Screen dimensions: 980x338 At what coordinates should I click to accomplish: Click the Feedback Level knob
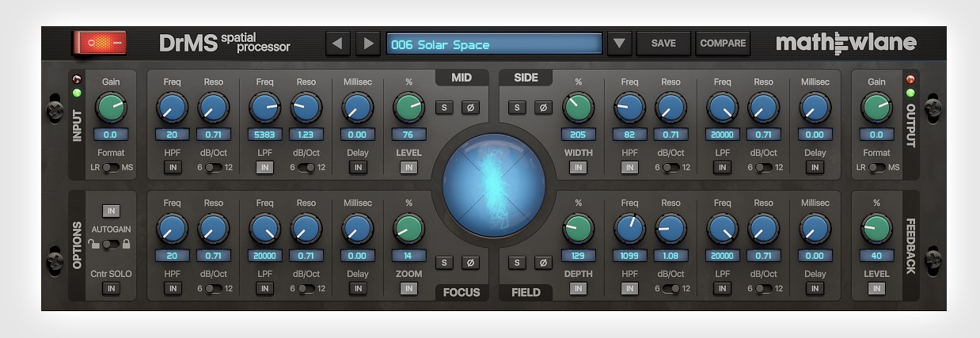tap(876, 230)
